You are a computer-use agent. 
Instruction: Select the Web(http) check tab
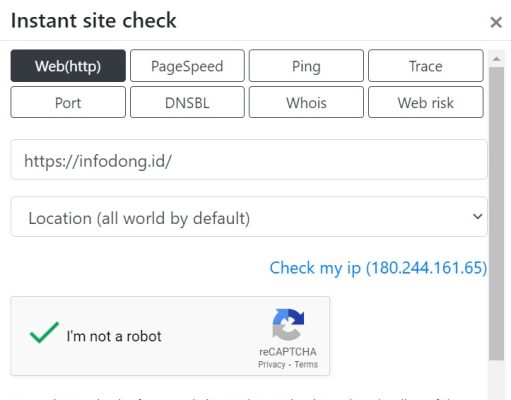pos(68,66)
